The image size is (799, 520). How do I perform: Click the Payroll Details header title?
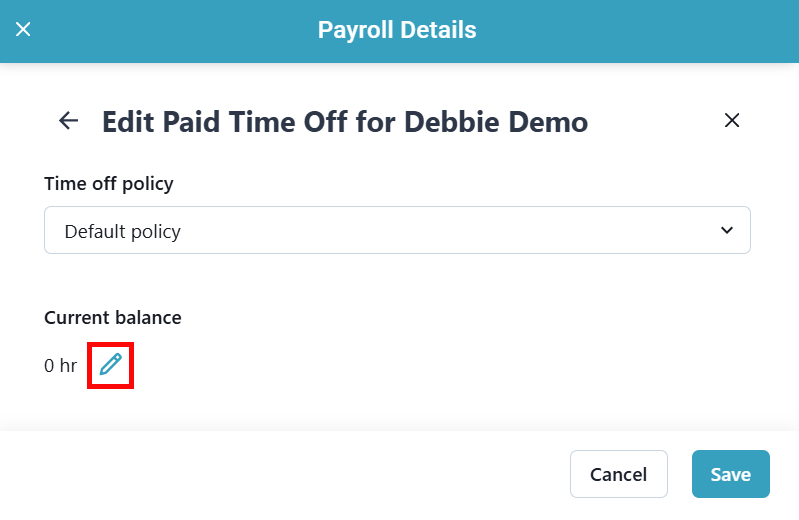397,30
